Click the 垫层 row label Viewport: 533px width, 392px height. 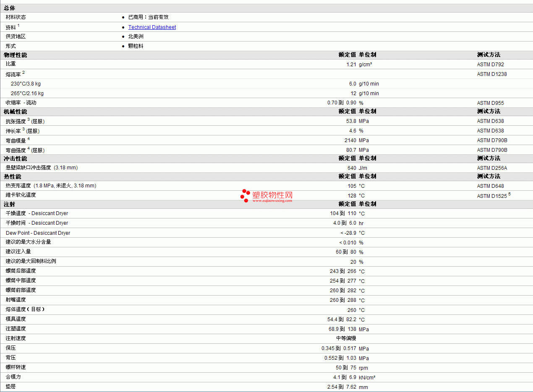[x=10, y=387]
